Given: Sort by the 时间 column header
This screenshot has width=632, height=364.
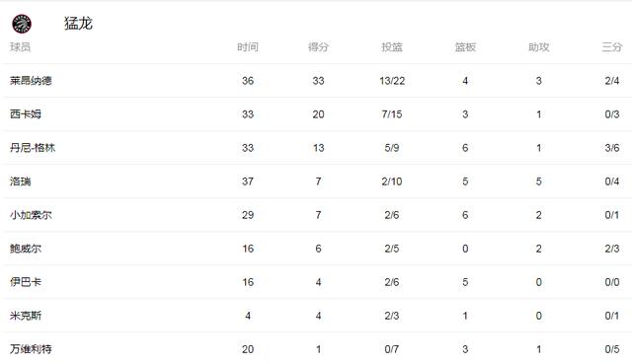Looking at the screenshot, I should [x=248, y=47].
